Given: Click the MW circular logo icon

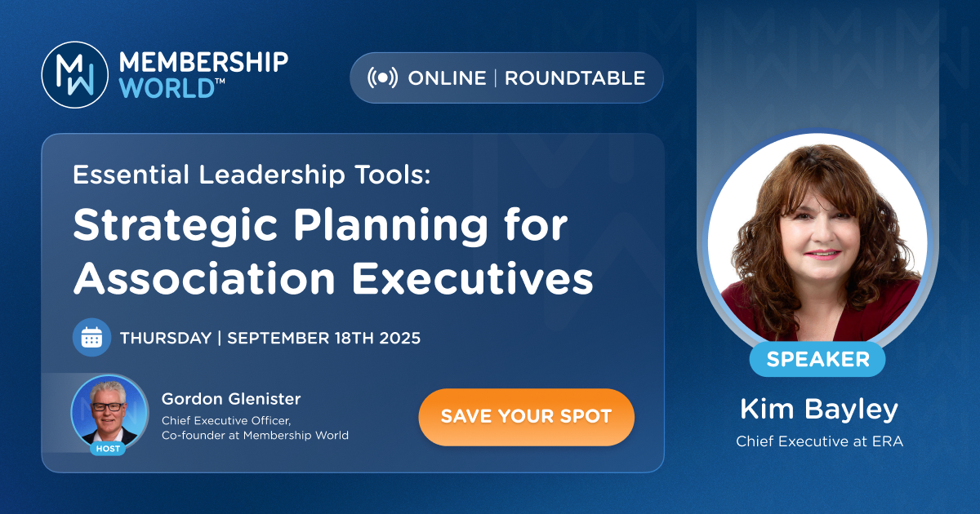Looking at the screenshot, I should click(x=74, y=75).
